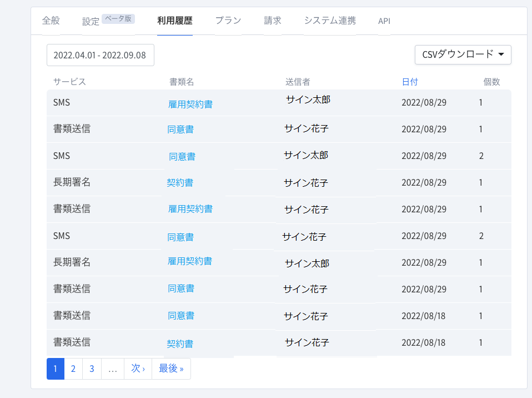532x398 pixels.
Task: Go to page 1 in pagination
Action: tap(56, 369)
